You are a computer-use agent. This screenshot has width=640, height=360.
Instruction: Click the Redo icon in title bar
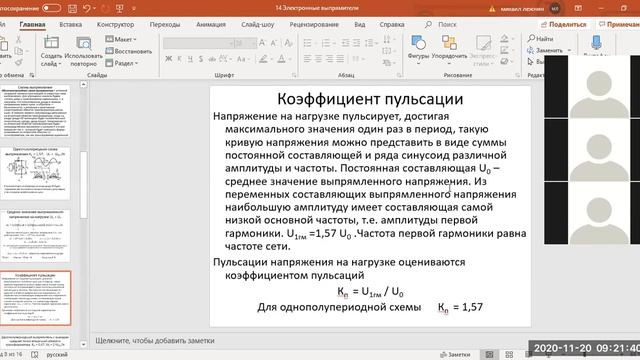pyautogui.click(x=105, y=8)
